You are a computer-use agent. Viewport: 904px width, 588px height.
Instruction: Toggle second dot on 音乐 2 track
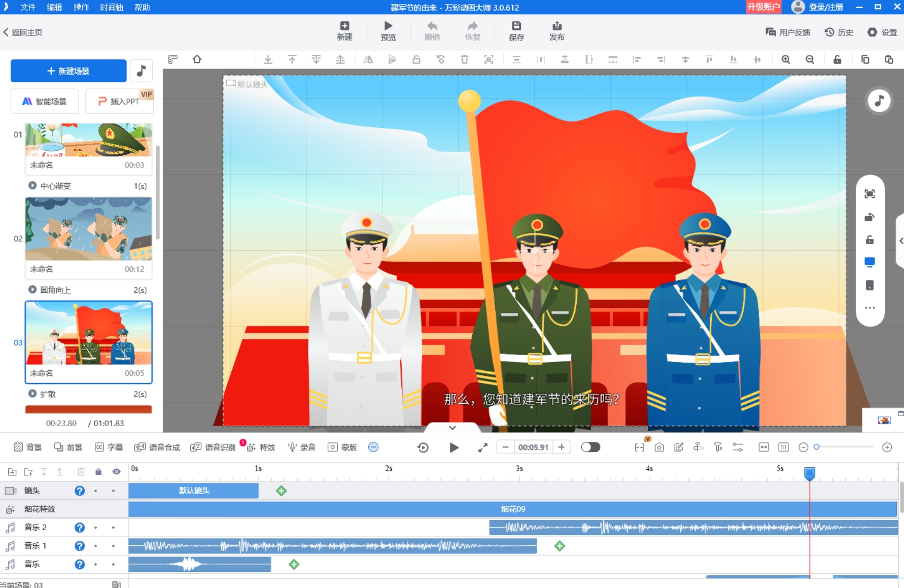click(113, 528)
